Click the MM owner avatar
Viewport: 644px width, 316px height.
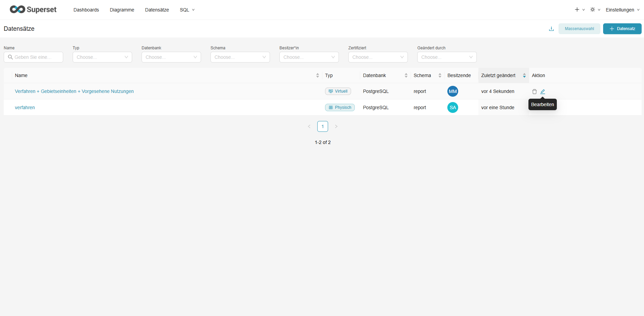point(452,91)
